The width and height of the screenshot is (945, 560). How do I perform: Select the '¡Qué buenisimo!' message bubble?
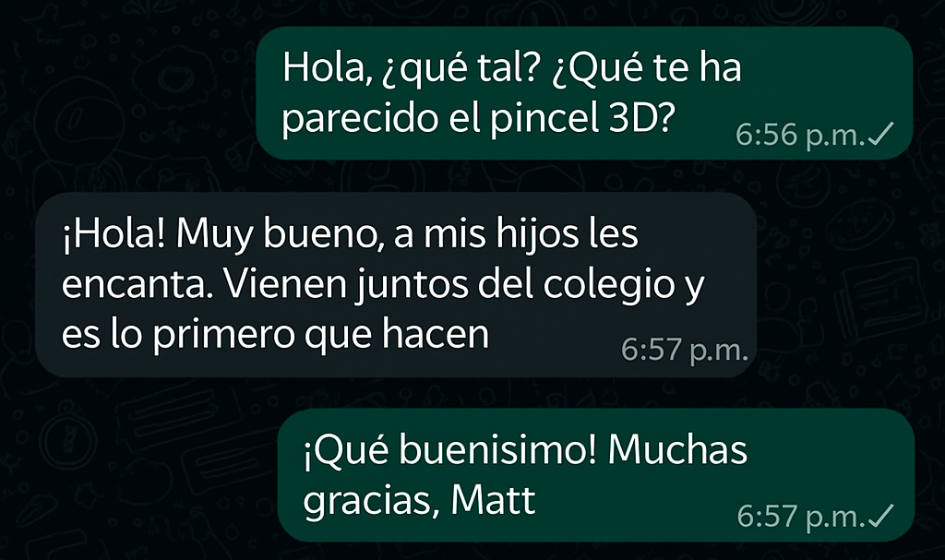tap(596, 475)
